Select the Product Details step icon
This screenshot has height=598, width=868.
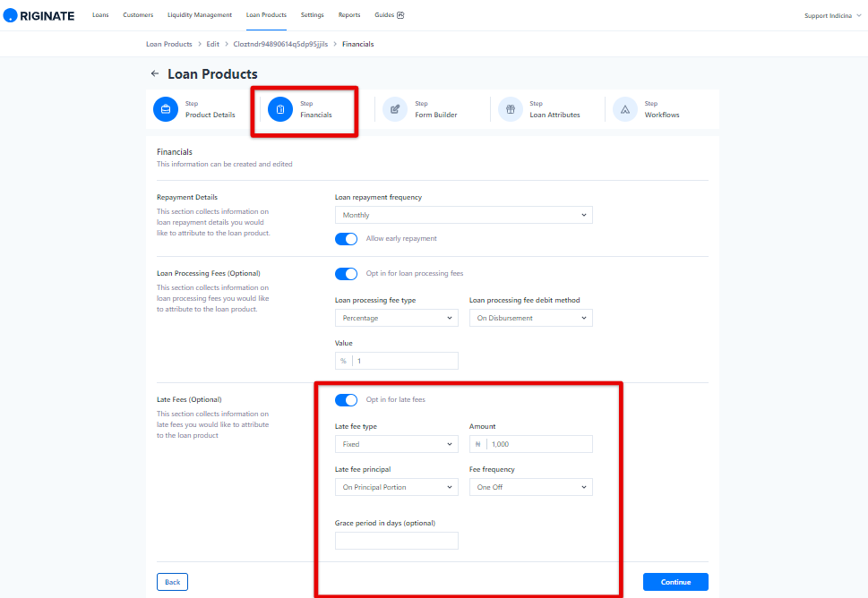(x=166, y=108)
